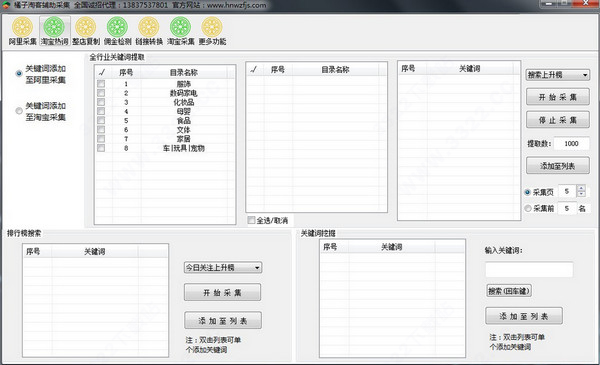Viewport: 600px width, 365px height.
Task: Click the 母婴 row text
Action: click(x=184, y=111)
